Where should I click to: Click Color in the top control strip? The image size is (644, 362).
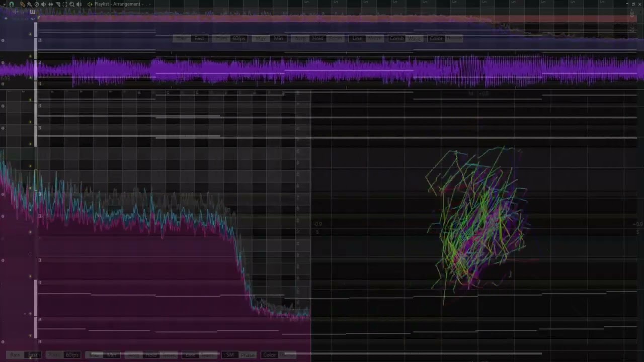[x=436, y=38]
